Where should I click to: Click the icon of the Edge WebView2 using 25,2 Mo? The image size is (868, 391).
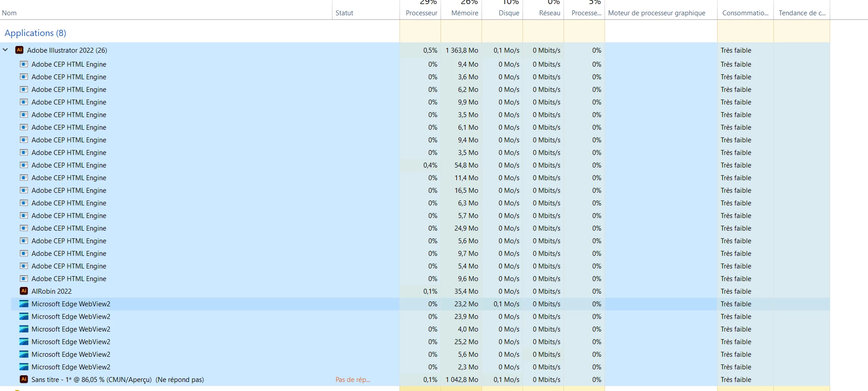pyautogui.click(x=24, y=341)
